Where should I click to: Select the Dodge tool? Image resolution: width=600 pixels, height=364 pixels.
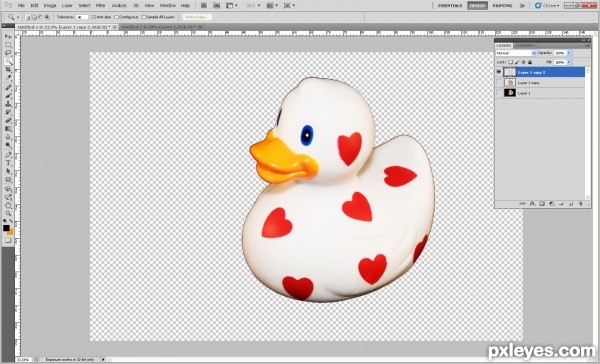pyautogui.click(x=8, y=146)
